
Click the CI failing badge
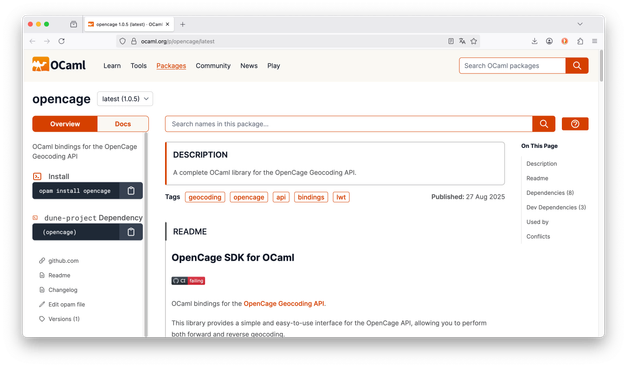tap(188, 281)
